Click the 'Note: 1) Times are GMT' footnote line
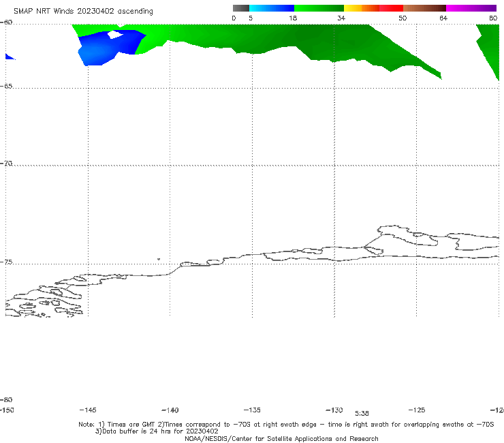The width and height of the screenshot is (504, 443). pos(286,425)
